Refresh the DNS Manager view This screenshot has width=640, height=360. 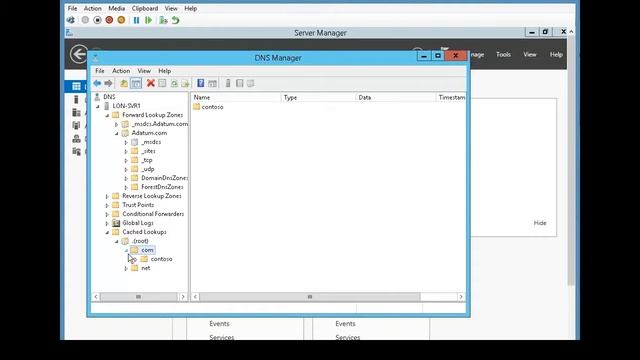174,83
